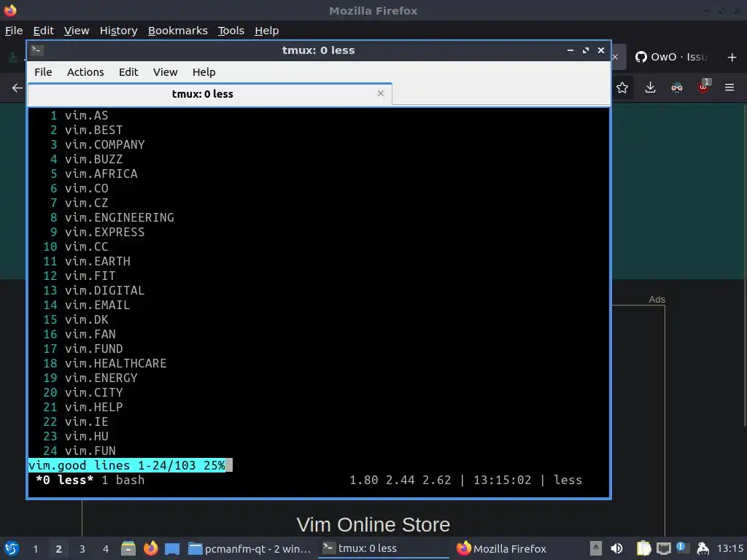747x560 pixels.
Task: Open the terminal File menu
Action: tap(43, 72)
